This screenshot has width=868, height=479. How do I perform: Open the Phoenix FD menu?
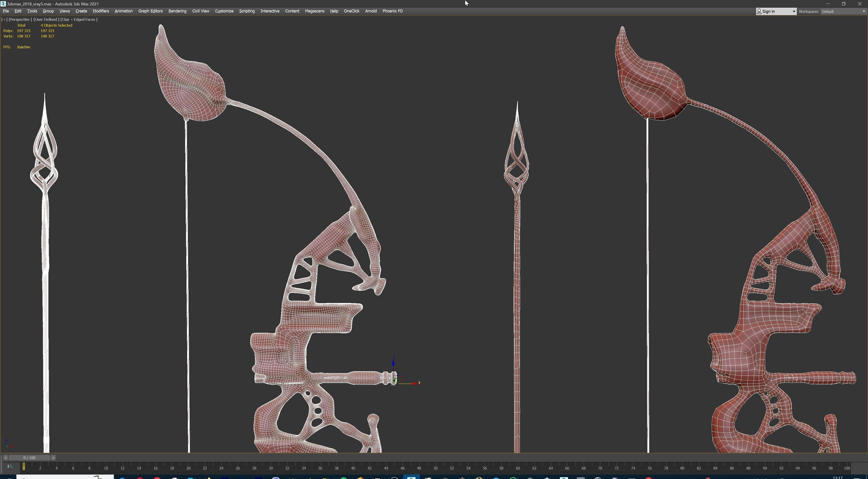click(393, 11)
